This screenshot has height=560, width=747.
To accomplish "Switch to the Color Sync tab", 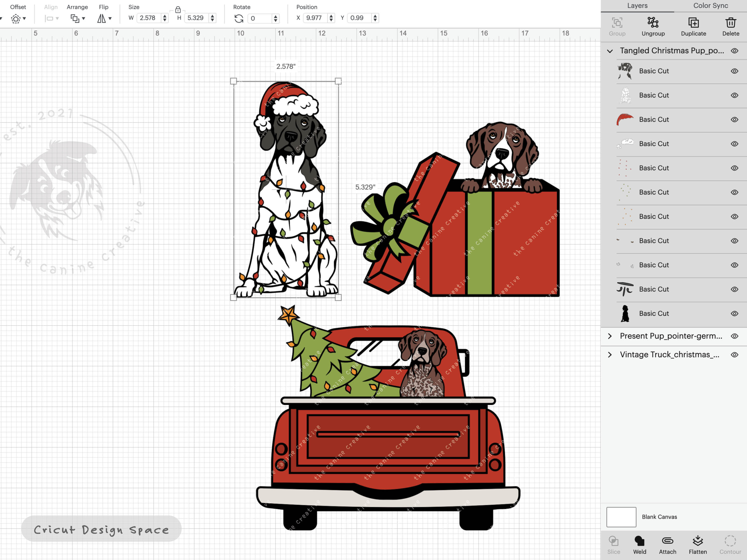I will [710, 5].
